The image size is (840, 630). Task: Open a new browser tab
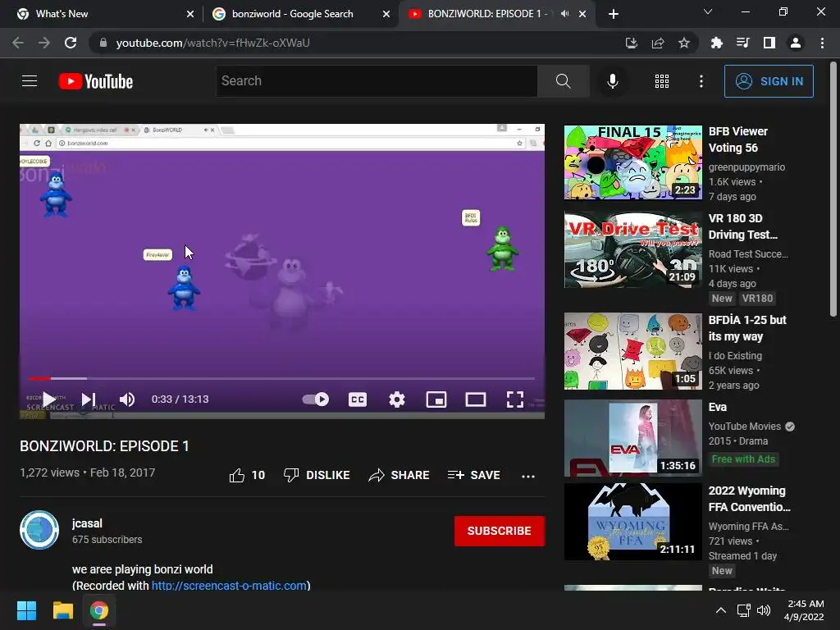click(x=614, y=14)
